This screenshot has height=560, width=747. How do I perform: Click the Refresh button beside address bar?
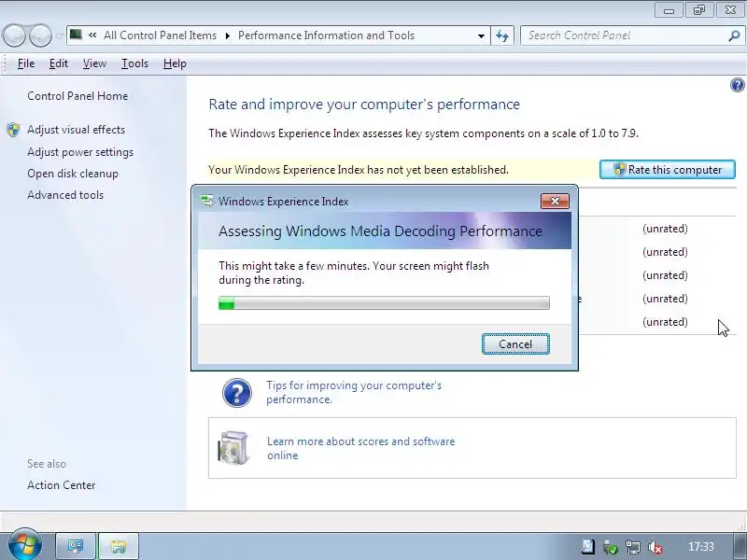coord(502,35)
